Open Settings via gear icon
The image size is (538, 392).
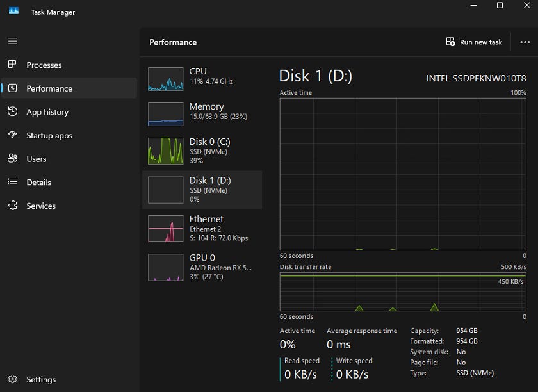(12, 379)
